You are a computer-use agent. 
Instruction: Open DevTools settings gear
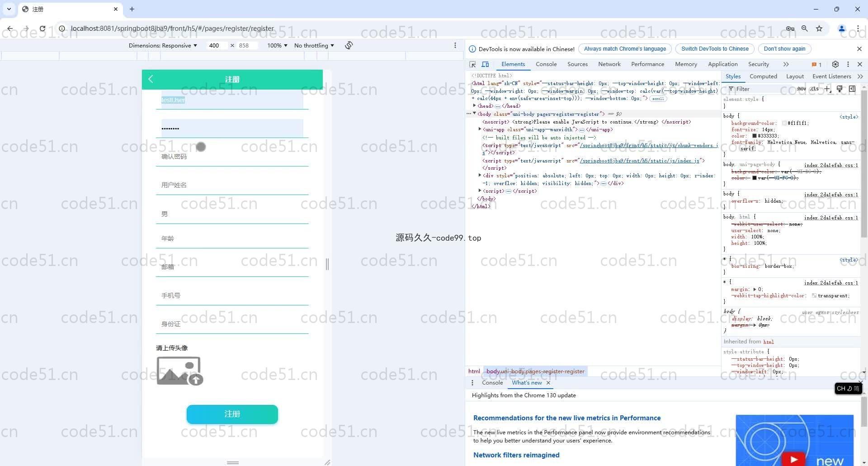(x=835, y=64)
